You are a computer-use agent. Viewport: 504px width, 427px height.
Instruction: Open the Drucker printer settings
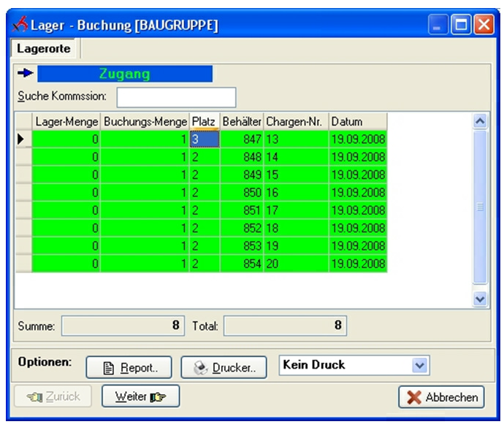pyautogui.click(x=226, y=367)
